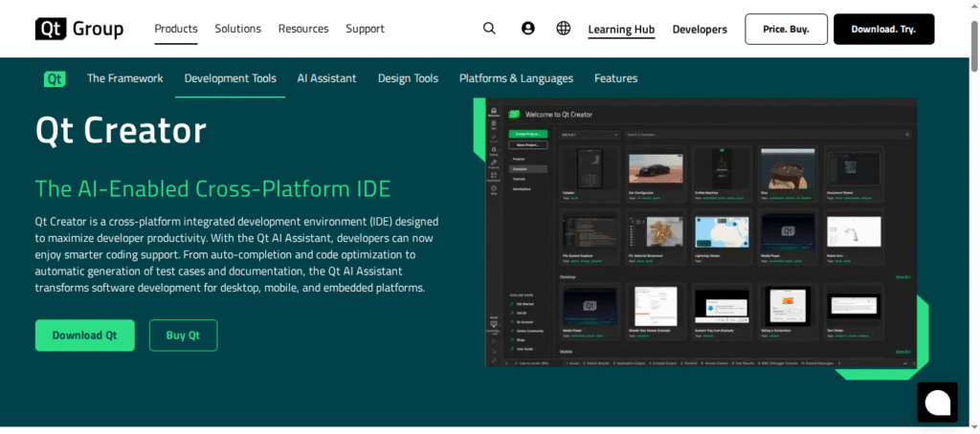Viewport: 980px width, 434px height.
Task: Expand the Products menu
Action: coord(176,29)
